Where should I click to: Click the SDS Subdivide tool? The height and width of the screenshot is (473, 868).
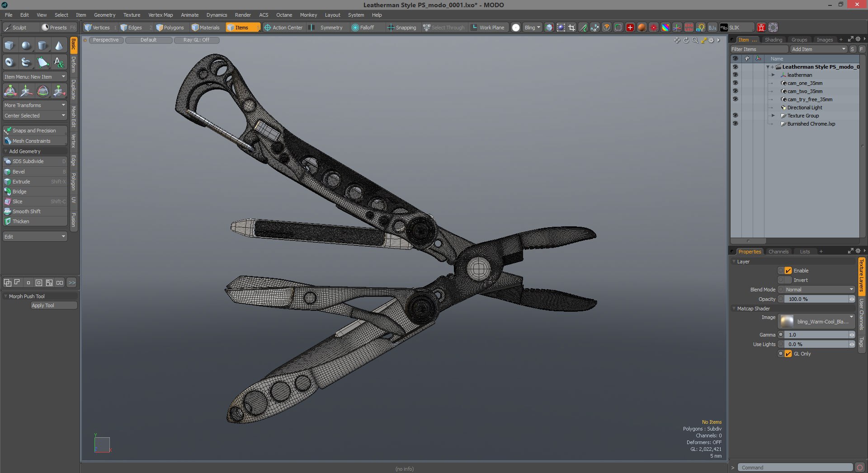[x=35, y=161]
